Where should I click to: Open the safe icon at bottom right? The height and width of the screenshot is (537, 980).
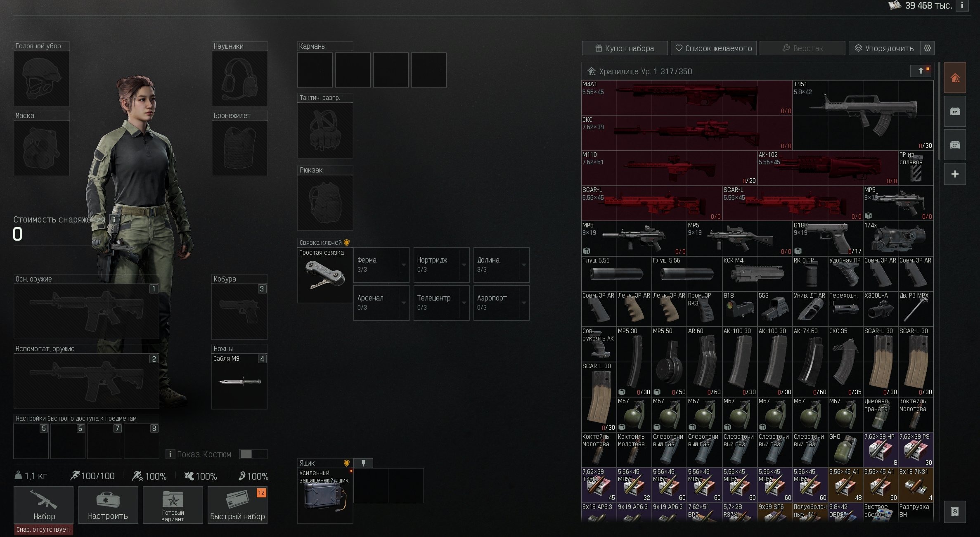(955, 511)
